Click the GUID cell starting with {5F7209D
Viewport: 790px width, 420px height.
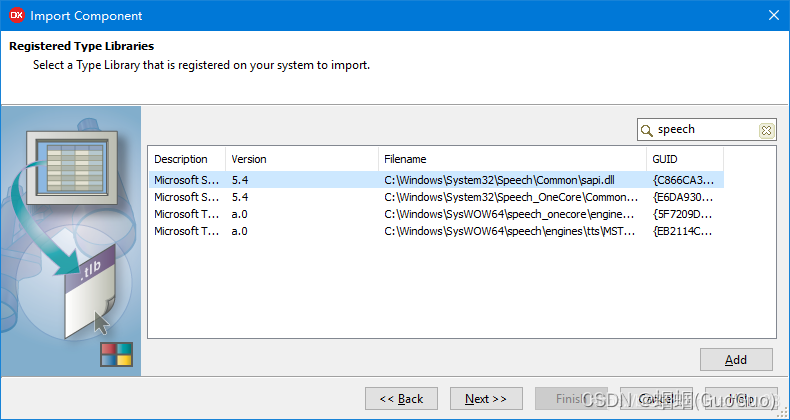683,214
